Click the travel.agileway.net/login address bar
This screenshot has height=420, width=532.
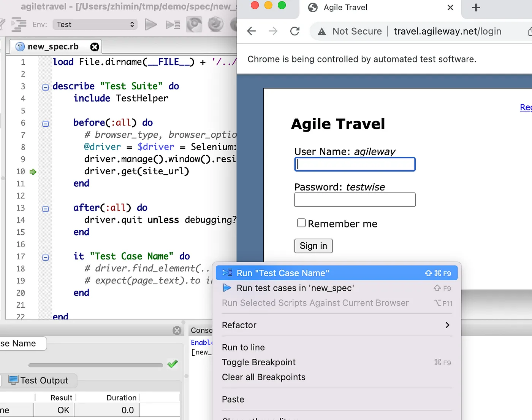(447, 31)
